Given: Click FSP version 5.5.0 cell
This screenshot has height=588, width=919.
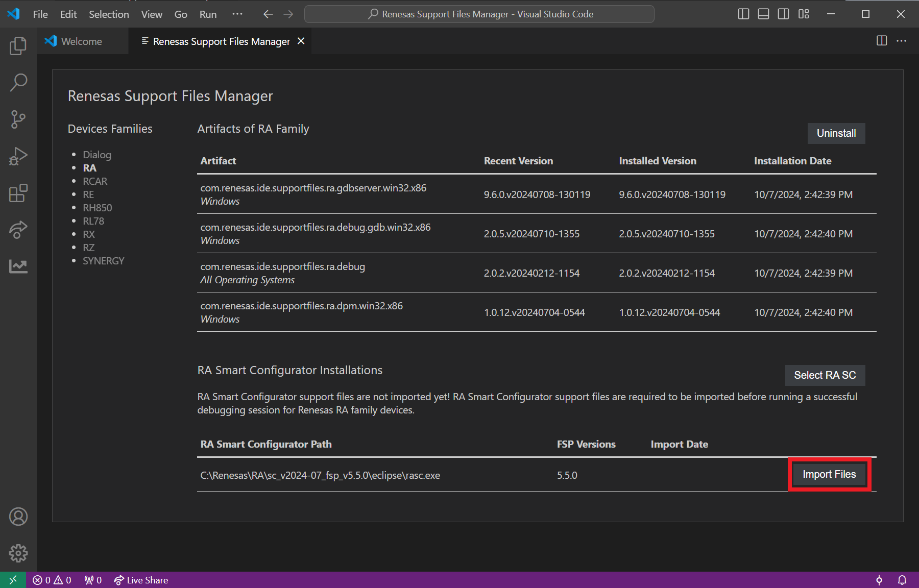Looking at the screenshot, I should pyautogui.click(x=567, y=475).
